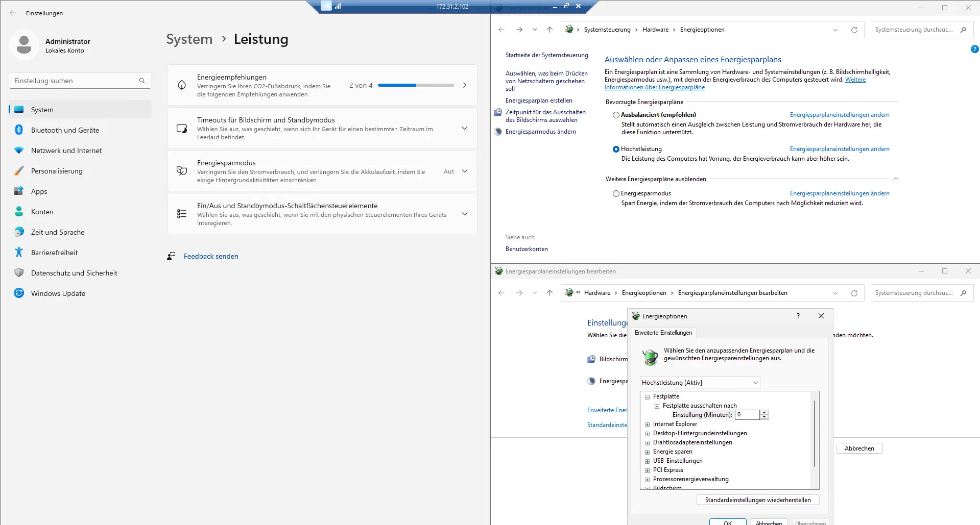Click Startseite der Systemsteuerung
The width and height of the screenshot is (980, 525).
click(x=546, y=55)
